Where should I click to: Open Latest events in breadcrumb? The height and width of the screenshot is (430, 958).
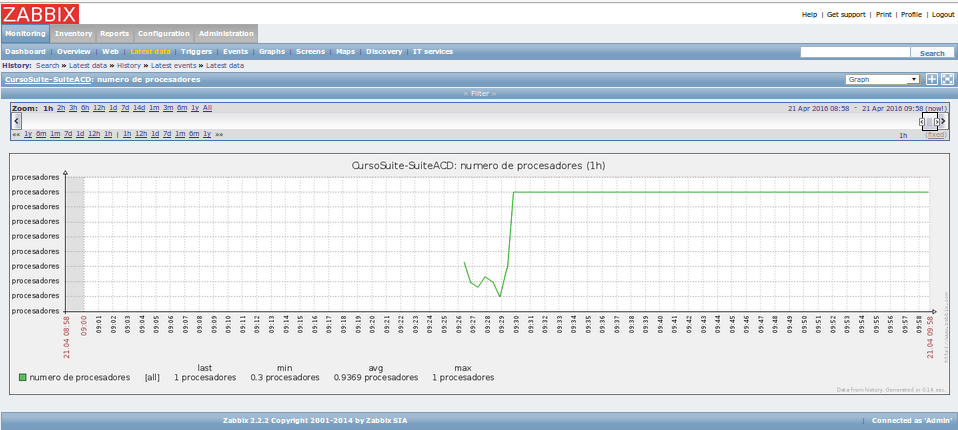(174, 65)
